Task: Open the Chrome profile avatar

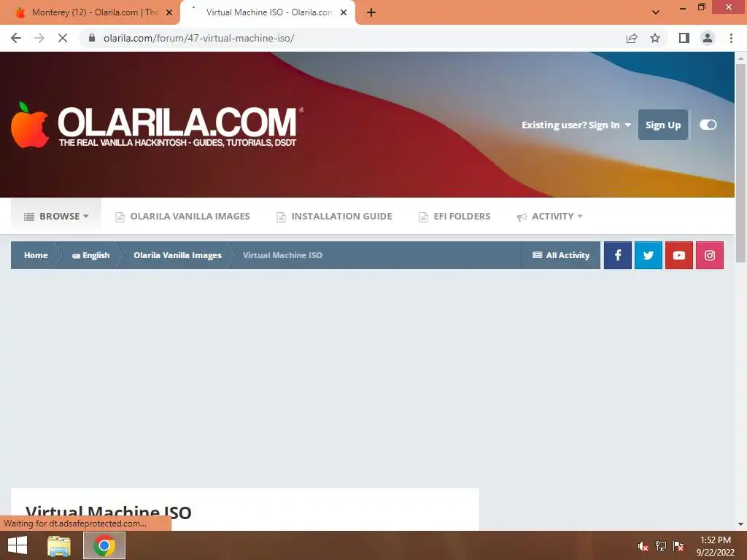Action: tap(708, 38)
